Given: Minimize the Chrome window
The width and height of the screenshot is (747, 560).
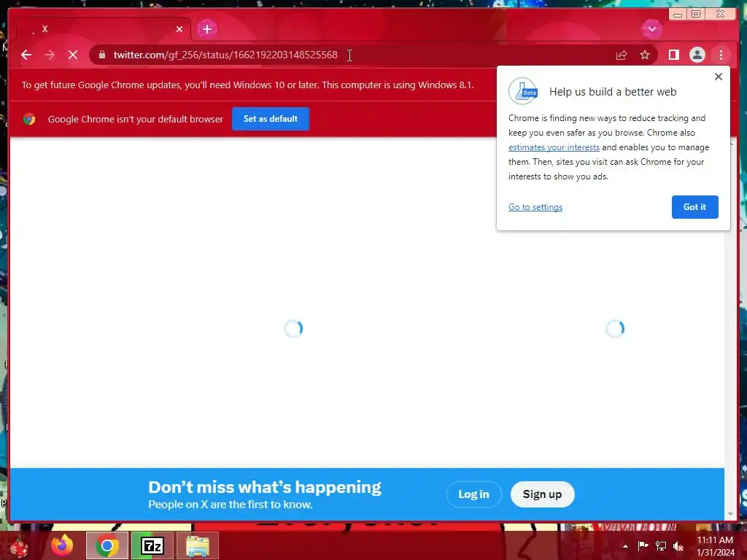Looking at the screenshot, I should (677, 14).
